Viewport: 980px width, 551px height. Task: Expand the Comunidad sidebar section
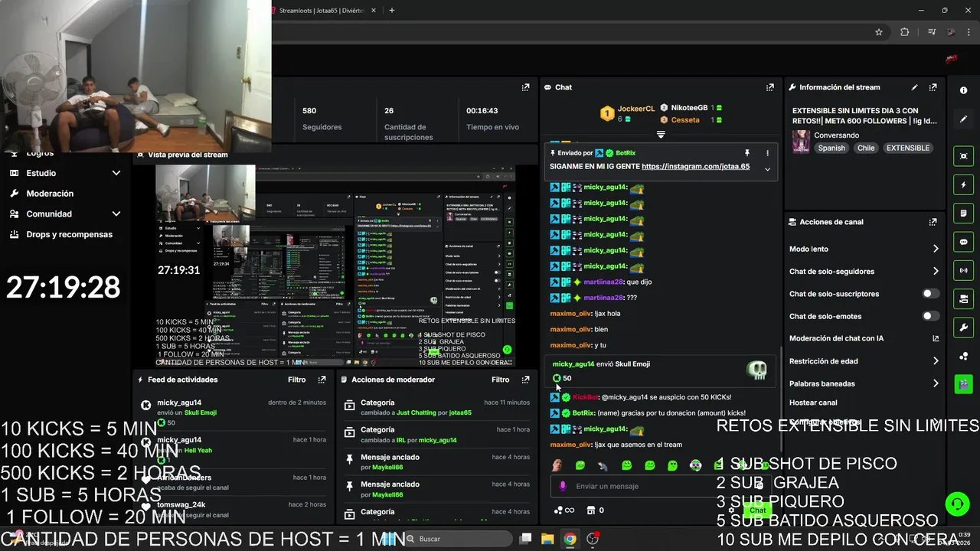[x=116, y=214]
